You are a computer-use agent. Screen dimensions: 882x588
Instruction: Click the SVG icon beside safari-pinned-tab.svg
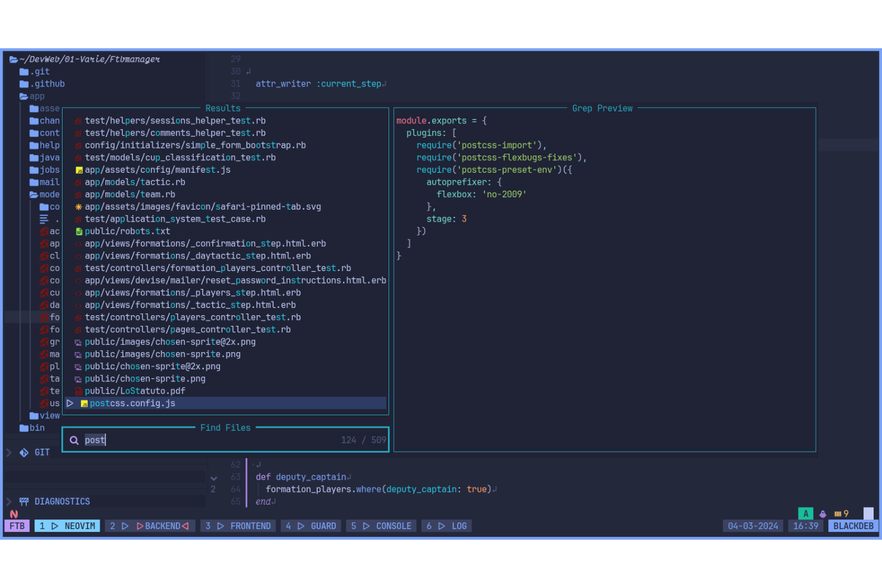[78, 207]
